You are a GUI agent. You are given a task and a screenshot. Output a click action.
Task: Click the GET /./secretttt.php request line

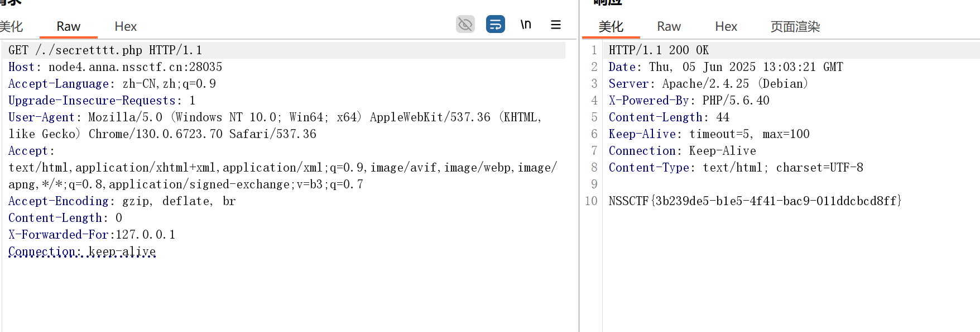(105, 50)
